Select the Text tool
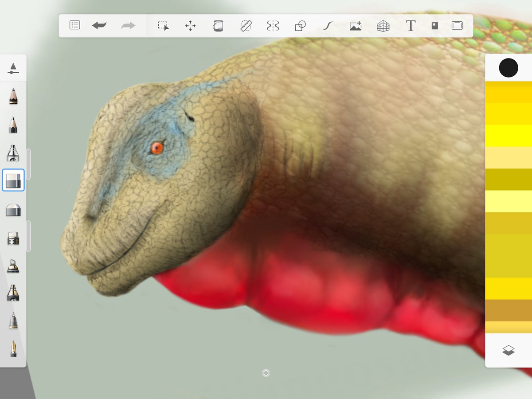Image resolution: width=532 pixels, height=399 pixels. point(411,26)
